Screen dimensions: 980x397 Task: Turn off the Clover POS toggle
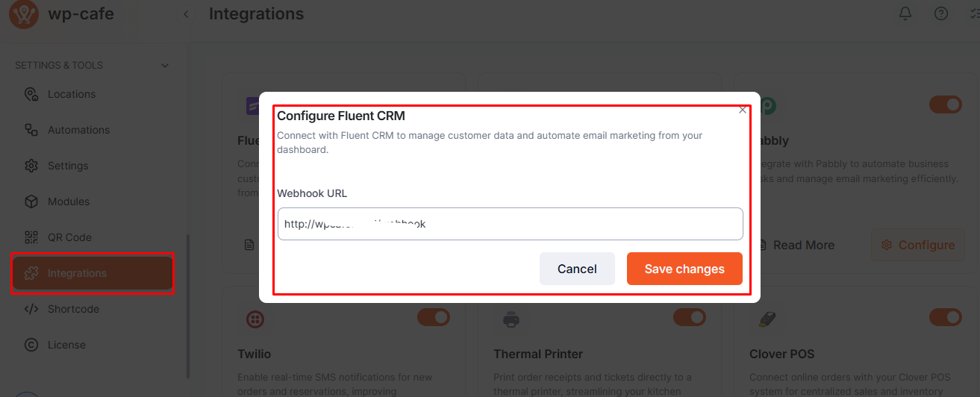click(x=945, y=317)
